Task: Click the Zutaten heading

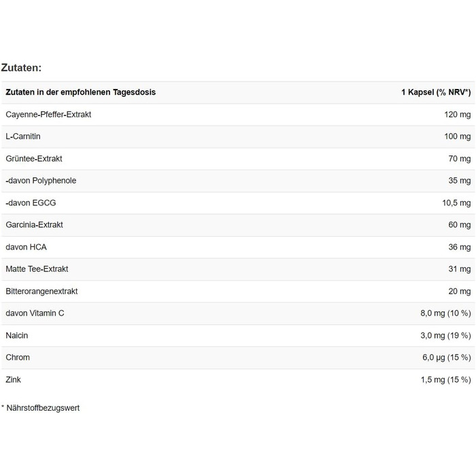Action: pos(22,67)
